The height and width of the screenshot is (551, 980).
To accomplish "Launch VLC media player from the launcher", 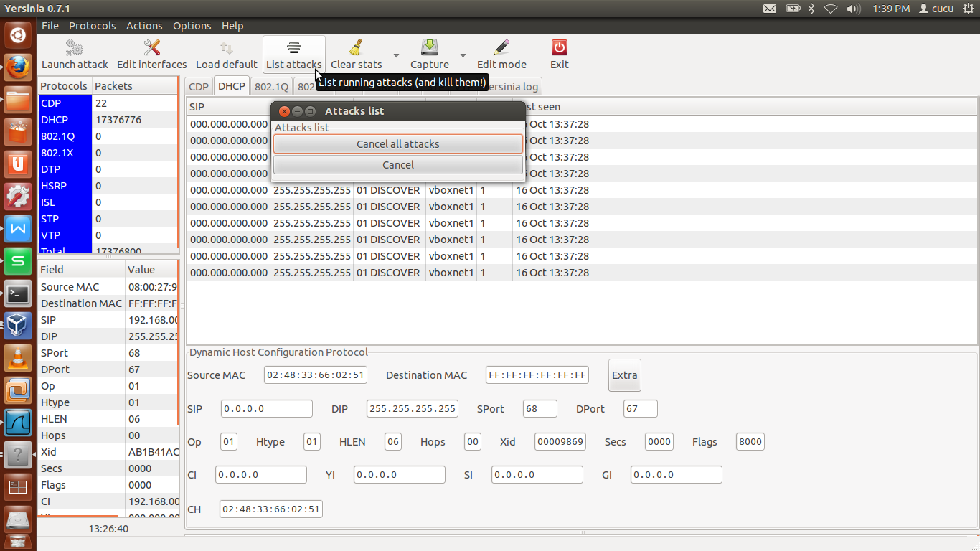I will pyautogui.click(x=18, y=358).
